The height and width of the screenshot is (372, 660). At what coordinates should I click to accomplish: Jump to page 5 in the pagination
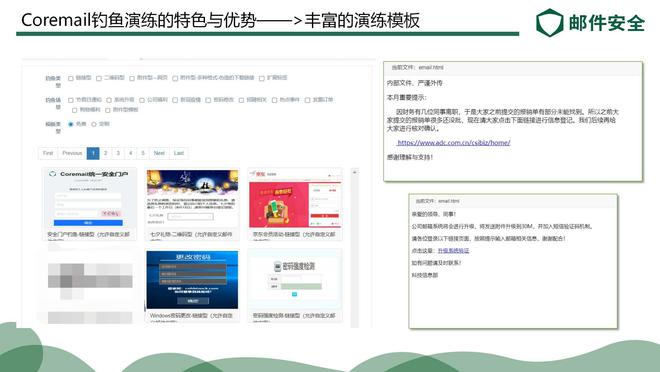(143, 153)
